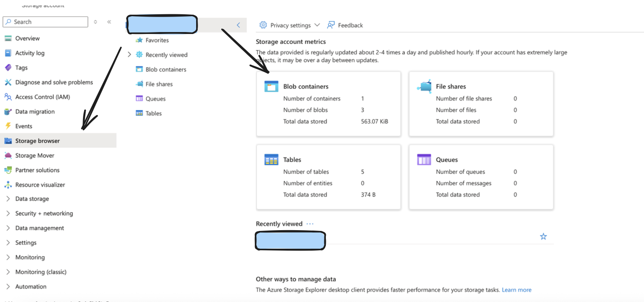Select Queues in the storage tree
Image resolution: width=644 pixels, height=302 pixels.
[x=156, y=98]
